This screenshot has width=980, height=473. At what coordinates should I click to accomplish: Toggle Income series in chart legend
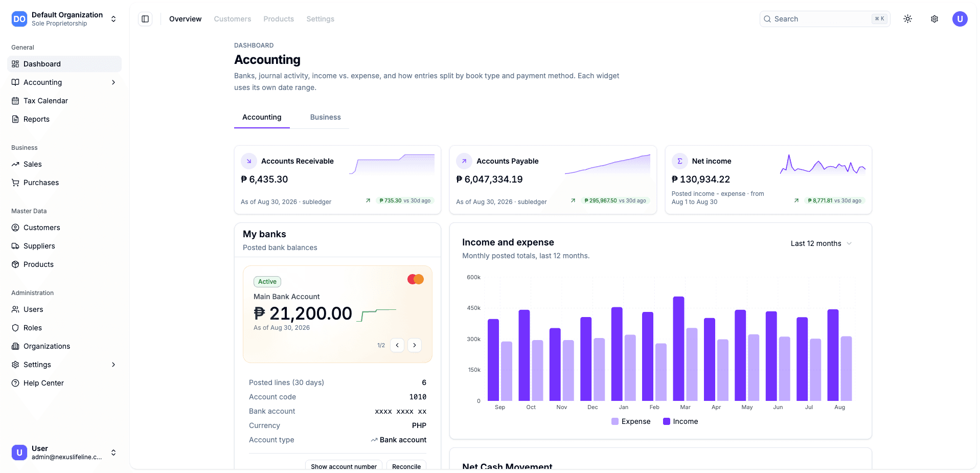(680, 421)
